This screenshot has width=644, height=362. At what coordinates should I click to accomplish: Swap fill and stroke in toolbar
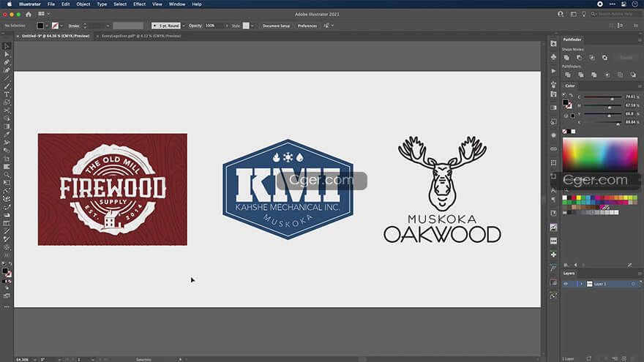tap(10, 264)
